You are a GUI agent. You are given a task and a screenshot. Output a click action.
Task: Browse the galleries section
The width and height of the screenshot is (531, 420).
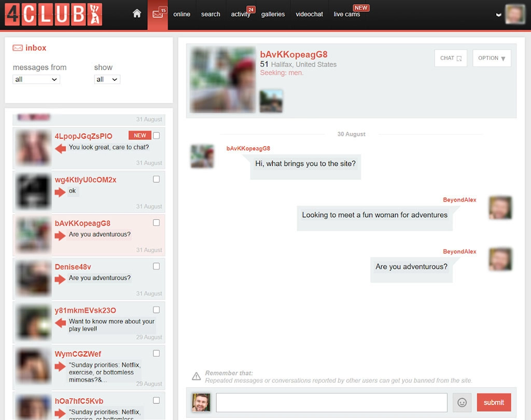tap(273, 14)
